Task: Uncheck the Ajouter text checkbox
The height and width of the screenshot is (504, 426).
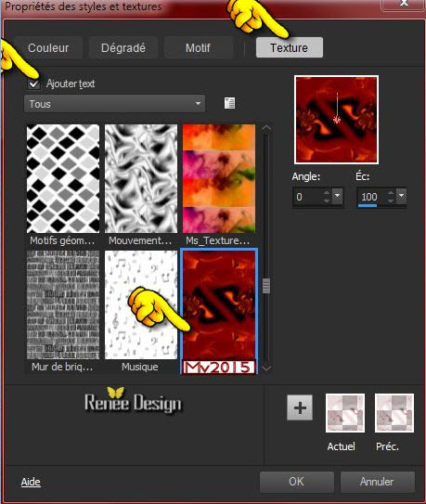Action: tap(33, 84)
